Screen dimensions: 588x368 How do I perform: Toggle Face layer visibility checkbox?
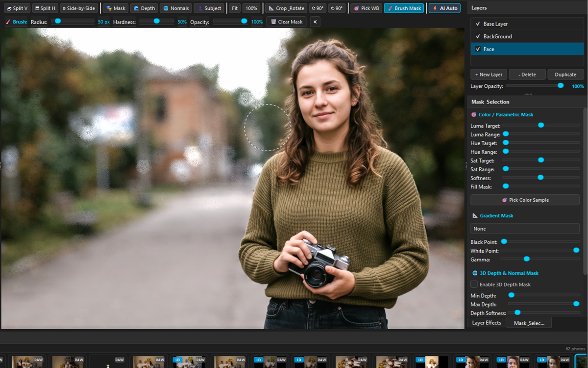478,49
